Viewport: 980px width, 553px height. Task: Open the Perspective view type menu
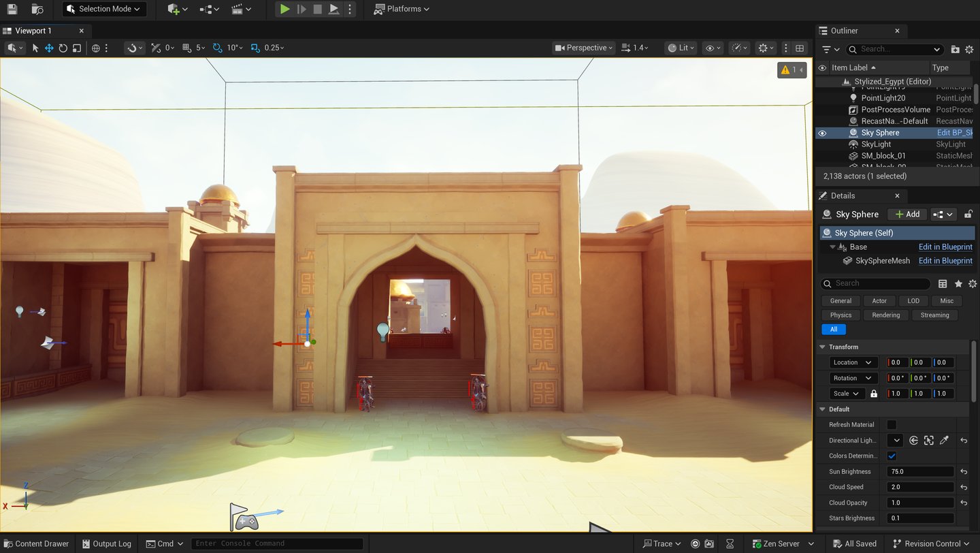click(584, 48)
